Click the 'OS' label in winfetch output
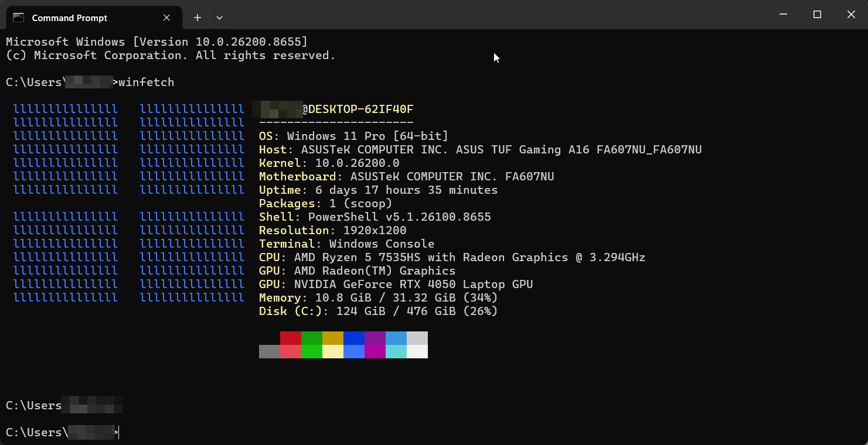This screenshot has height=445, width=868. tap(266, 136)
